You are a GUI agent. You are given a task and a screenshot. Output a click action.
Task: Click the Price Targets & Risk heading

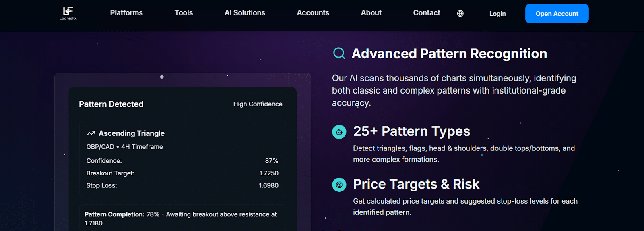(x=416, y=184)
